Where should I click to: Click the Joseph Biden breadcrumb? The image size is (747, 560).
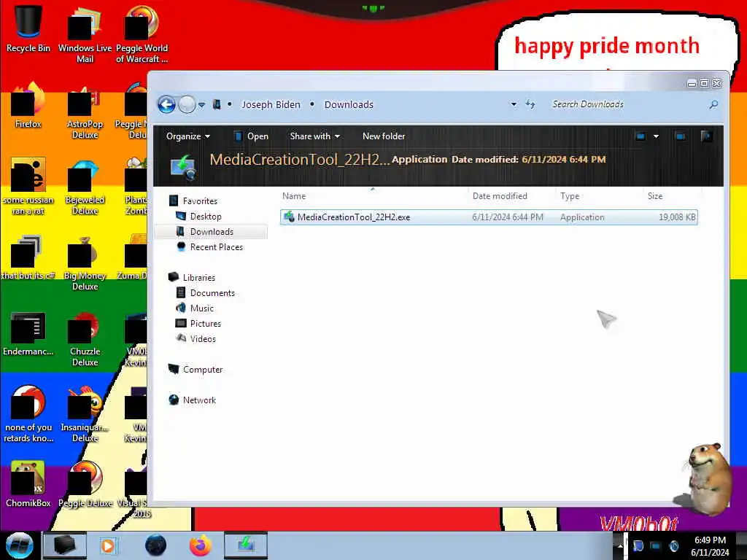(271, 104)
